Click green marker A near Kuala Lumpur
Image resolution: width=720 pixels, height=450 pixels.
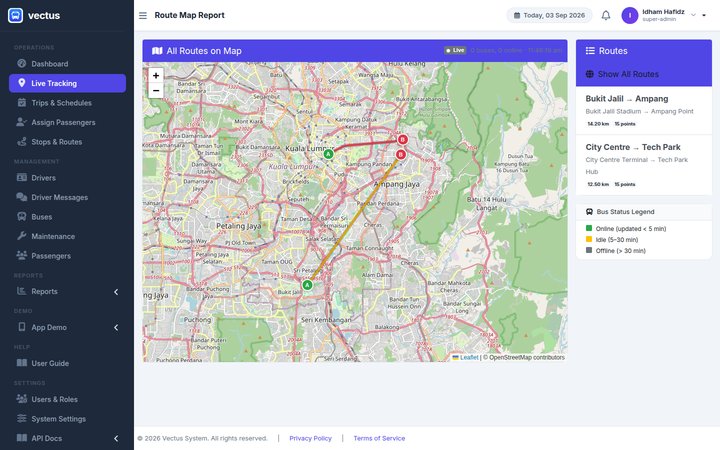click(x=328, y=154)
